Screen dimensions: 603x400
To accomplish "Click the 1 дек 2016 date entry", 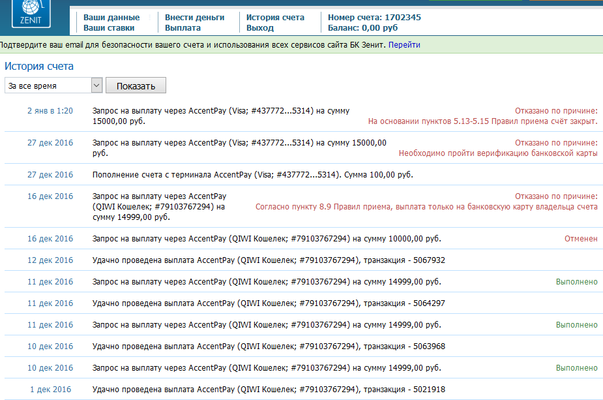I will click(52, 389).
